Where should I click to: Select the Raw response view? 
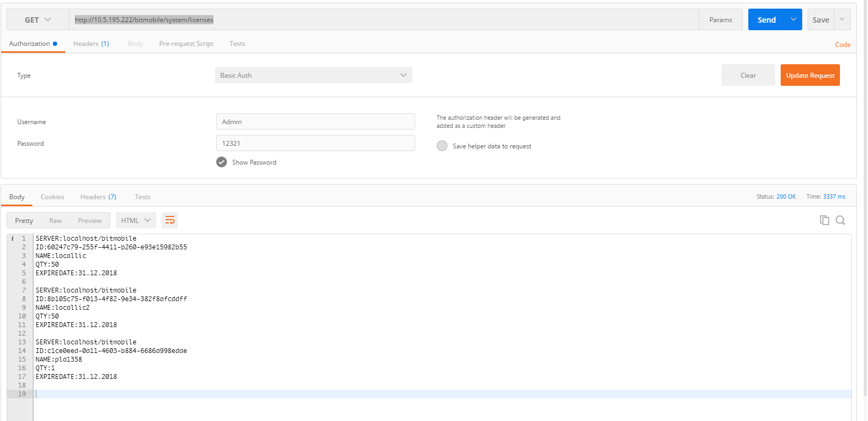coord(56,220)
